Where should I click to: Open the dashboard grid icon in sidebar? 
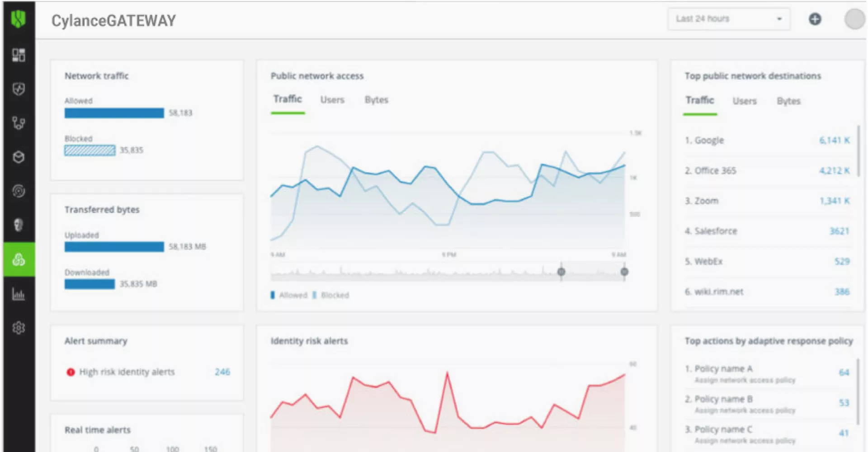coord(19,55)
